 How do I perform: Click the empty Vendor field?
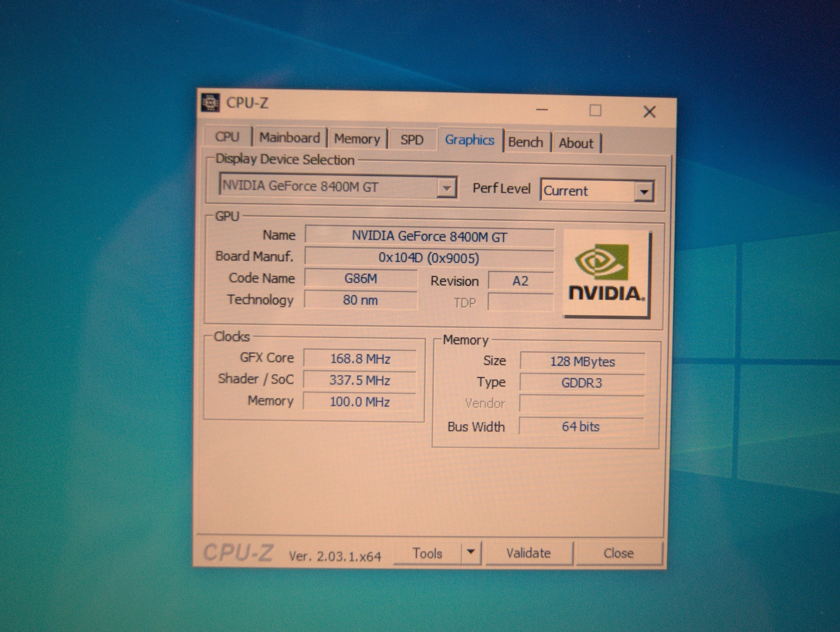click(x=581, y=404)
